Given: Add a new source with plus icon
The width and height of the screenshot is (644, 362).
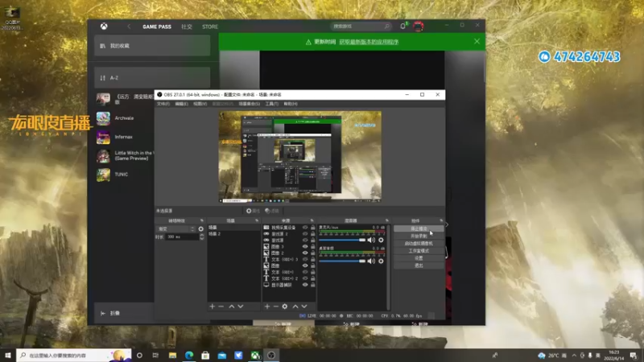Looking at the screenshot, I should coord(267,306).
